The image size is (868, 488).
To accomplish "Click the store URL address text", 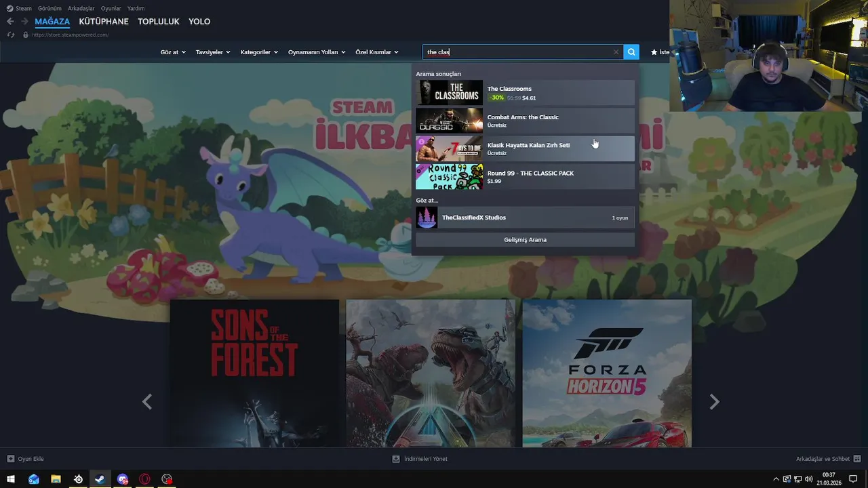I will tap(70, 35).
